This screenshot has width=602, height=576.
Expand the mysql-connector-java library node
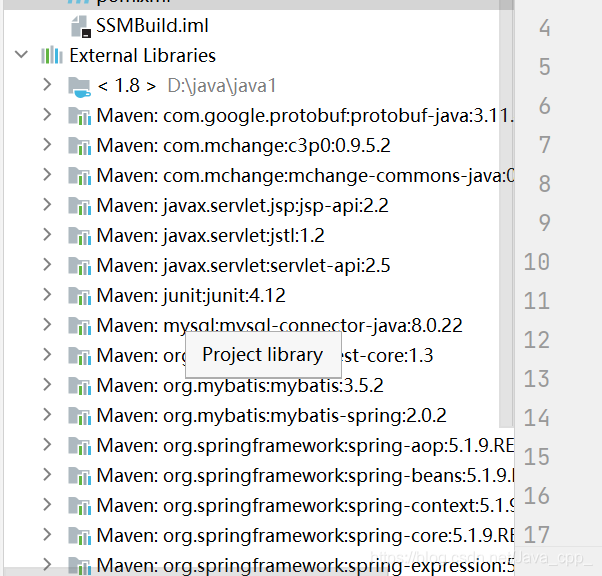(47, 324)
